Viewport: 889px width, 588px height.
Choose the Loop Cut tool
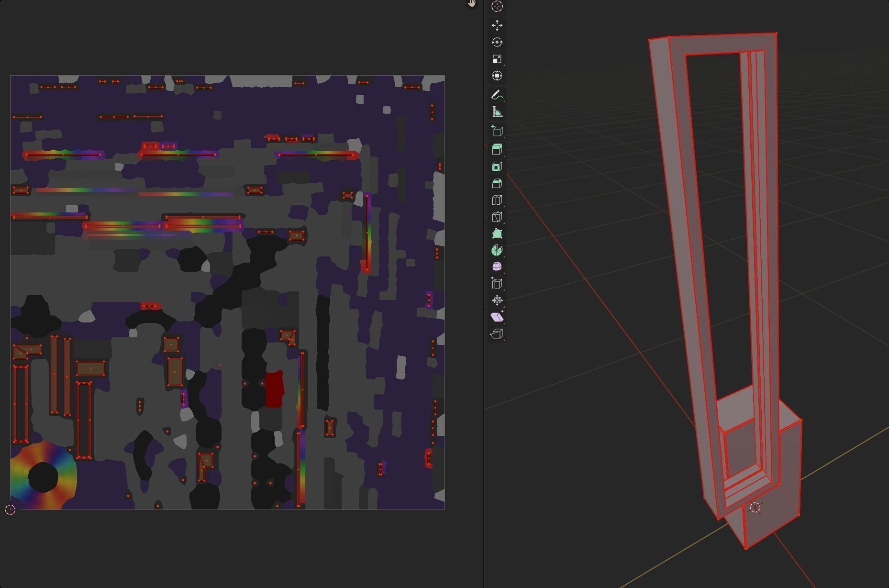pos(497,200)
